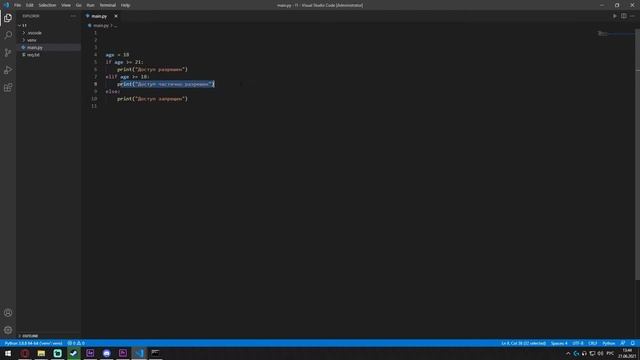Viewport: 640px width, 360px height.
Task: Select Python interpreter in status bar
Action: 33,343
